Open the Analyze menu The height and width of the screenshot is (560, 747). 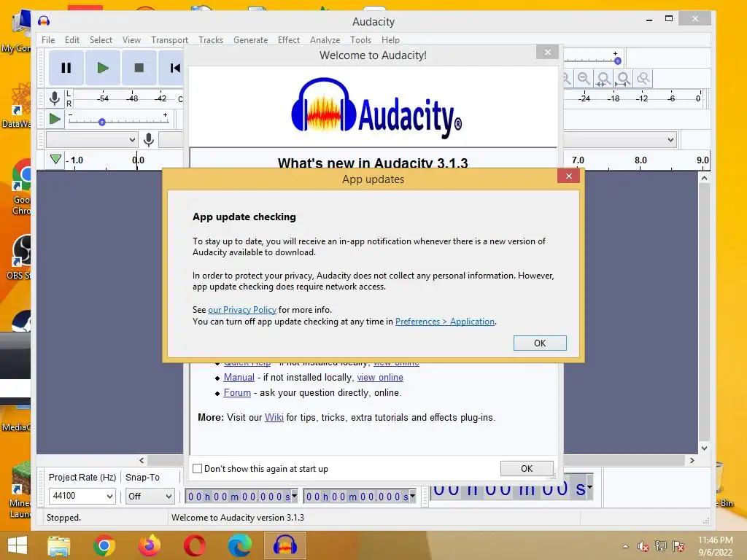pos(325,40)
